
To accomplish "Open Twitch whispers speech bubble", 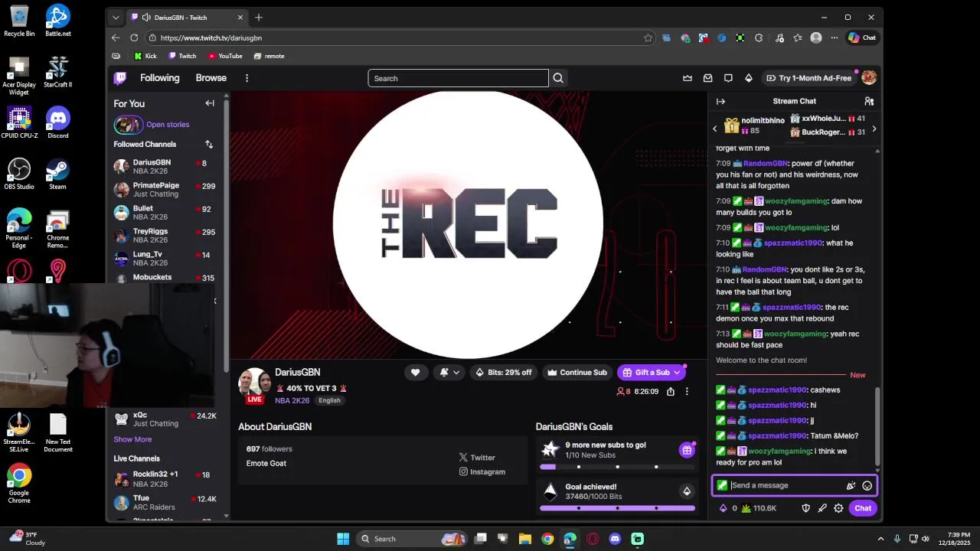I will click(x=728, y=78).
